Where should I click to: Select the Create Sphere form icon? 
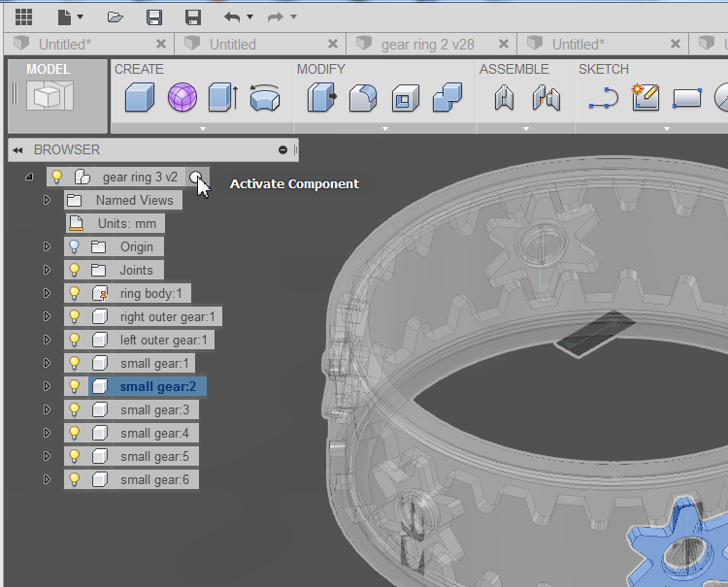(x=182, y=97)
